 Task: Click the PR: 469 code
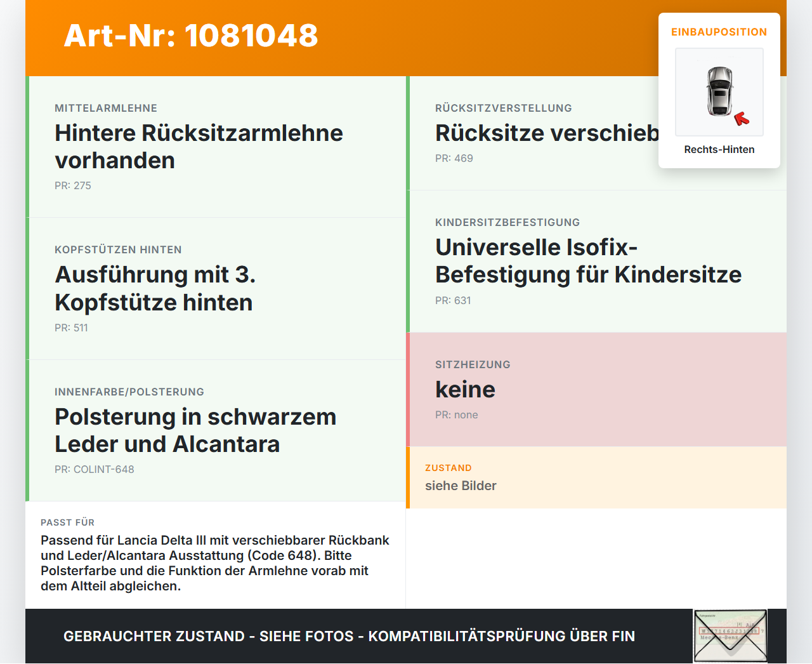click(x=454, y=158)
